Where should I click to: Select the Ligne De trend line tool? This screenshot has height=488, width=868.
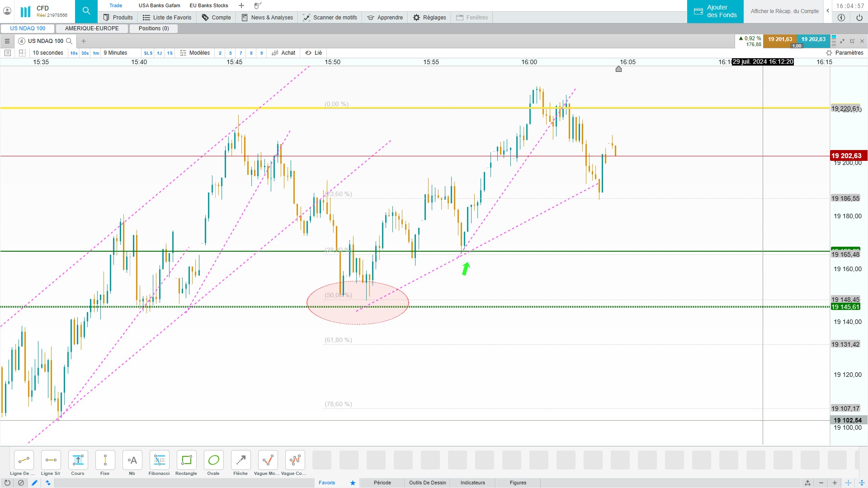24,460
